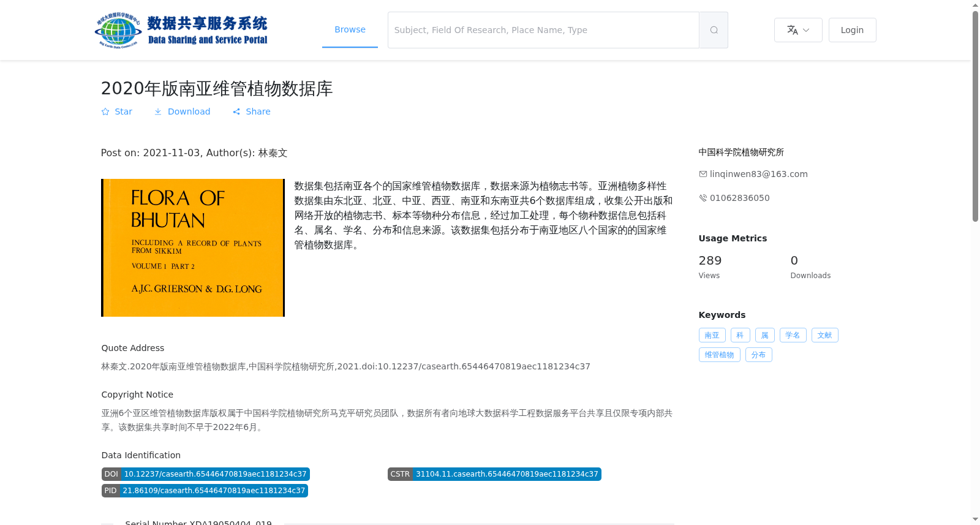Image resolution: width=980 pixels, height=525 pixels.
Task: Click the 中国科学院植物研究所 organization text
Action: click(741, 152)
